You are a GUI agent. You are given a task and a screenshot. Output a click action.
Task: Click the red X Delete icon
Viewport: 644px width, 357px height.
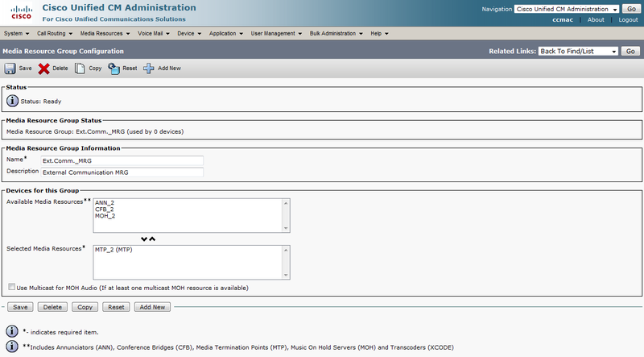44,68
